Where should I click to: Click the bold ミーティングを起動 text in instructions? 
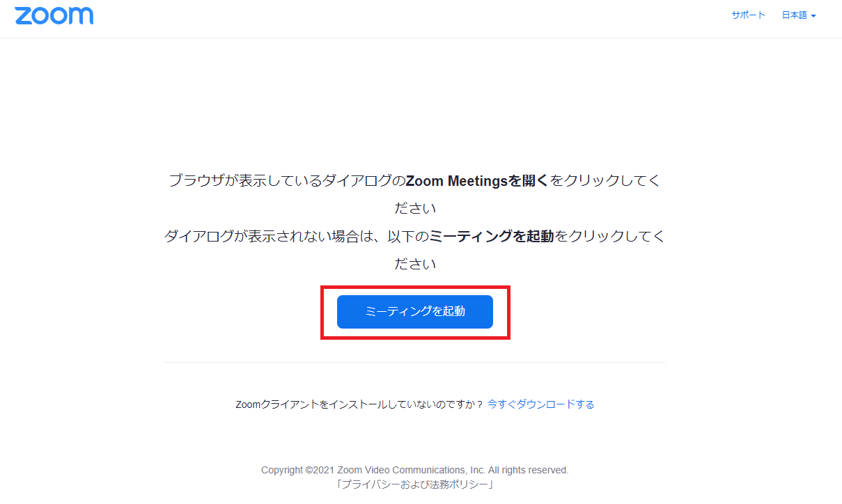pos(492,237)
